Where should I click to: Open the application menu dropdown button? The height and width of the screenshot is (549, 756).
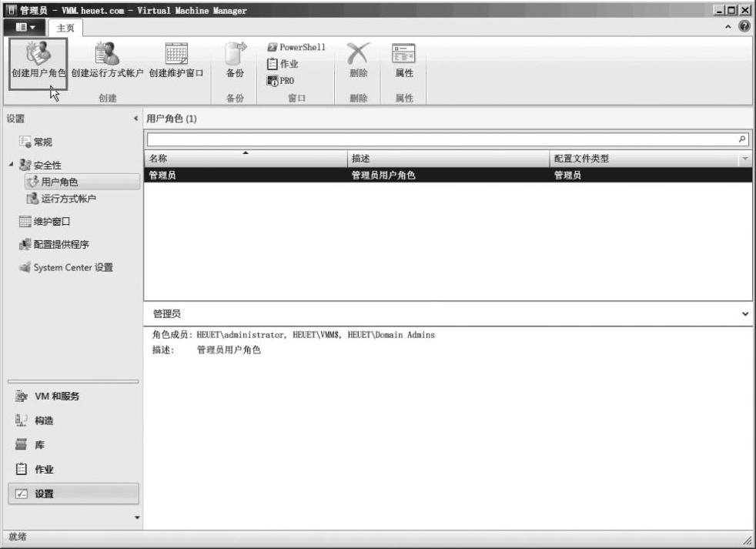(25, 27)
